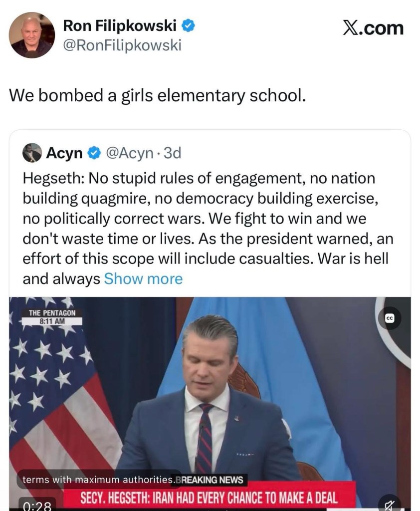Open the @Acyn handle
The image size is (420, 511).
click(128, 153)
